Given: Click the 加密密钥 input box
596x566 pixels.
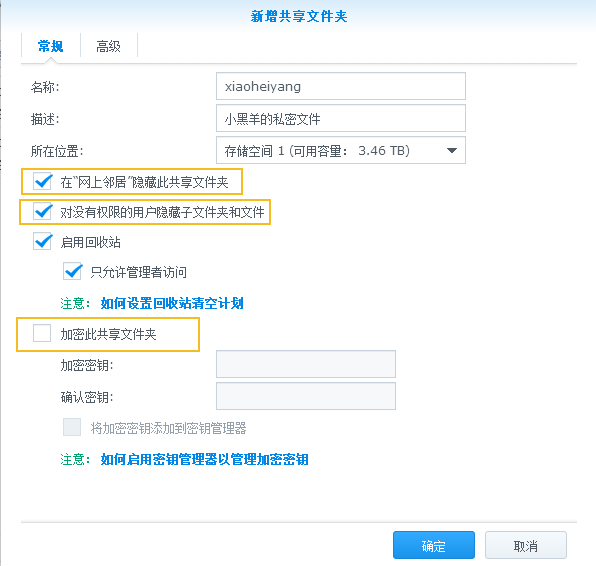Looking at the screenshot, I should 306,364.
